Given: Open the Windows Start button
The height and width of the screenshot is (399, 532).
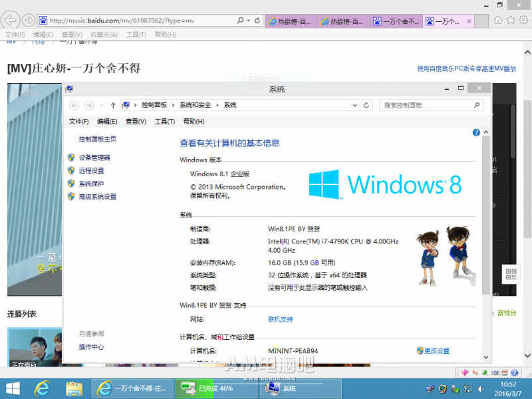Looking at the screenshot, I should [13, 388].
